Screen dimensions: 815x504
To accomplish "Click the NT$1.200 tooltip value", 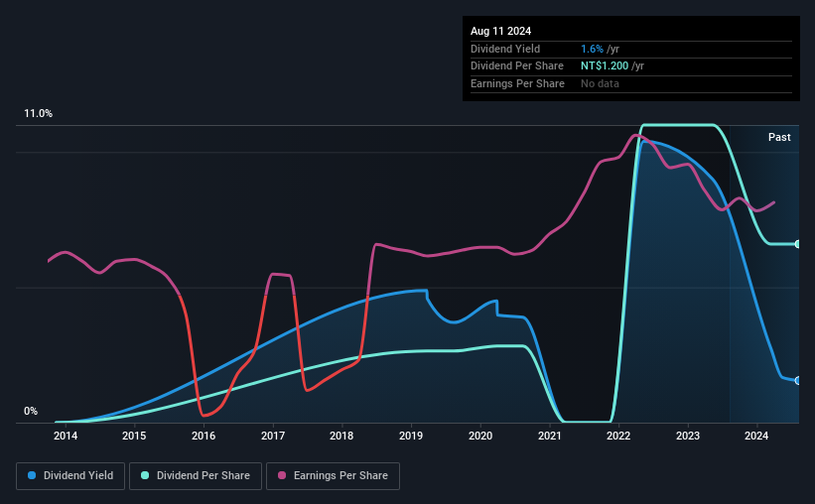I will pyautogui.click(x=605, y=65).
